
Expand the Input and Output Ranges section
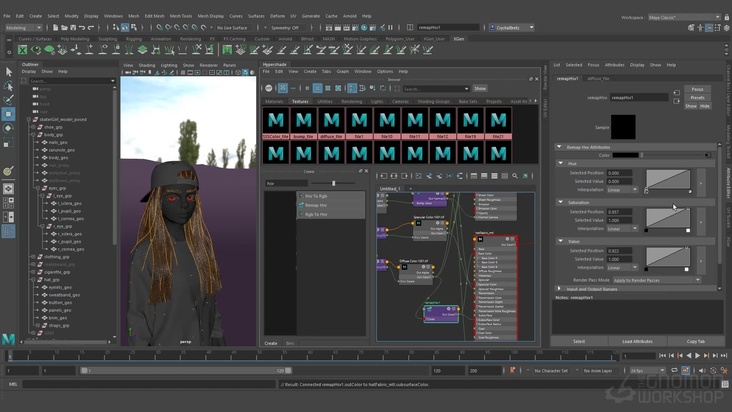pos(559,289)
